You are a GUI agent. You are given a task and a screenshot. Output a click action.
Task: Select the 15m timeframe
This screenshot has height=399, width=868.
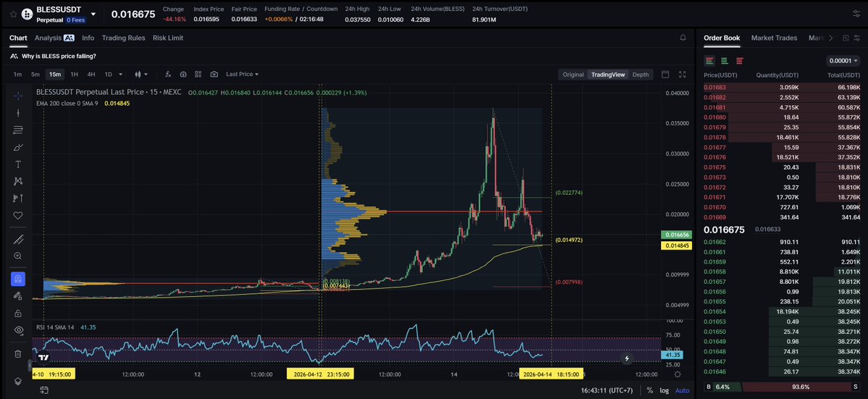(x=55, y=74)
